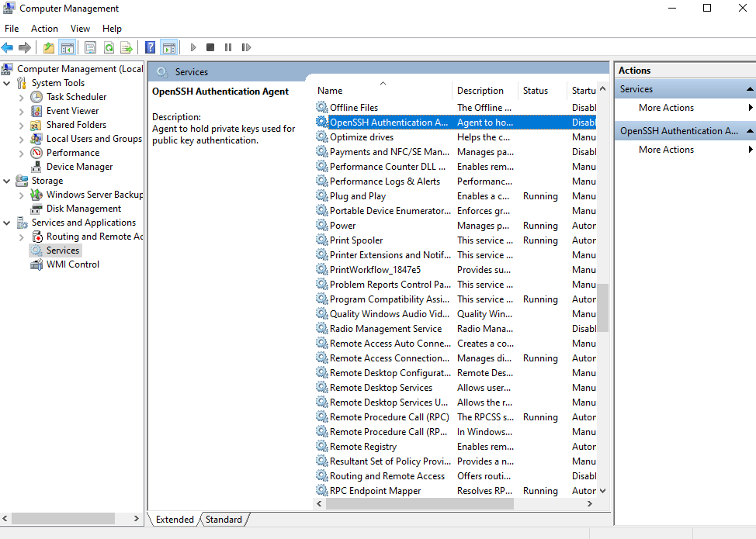Click the services list vertical scrollbar thumb
The width and height of the screenshot is (756, 539).
602,307
